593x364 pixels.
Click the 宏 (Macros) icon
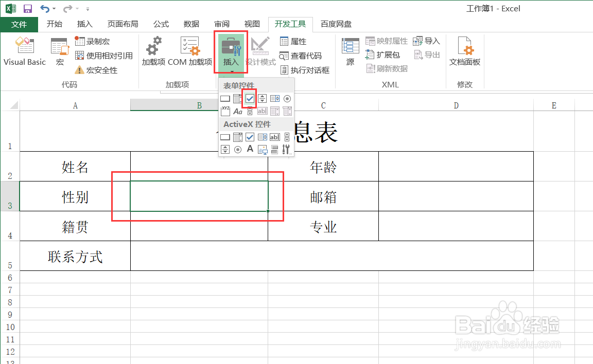[60, 52]
